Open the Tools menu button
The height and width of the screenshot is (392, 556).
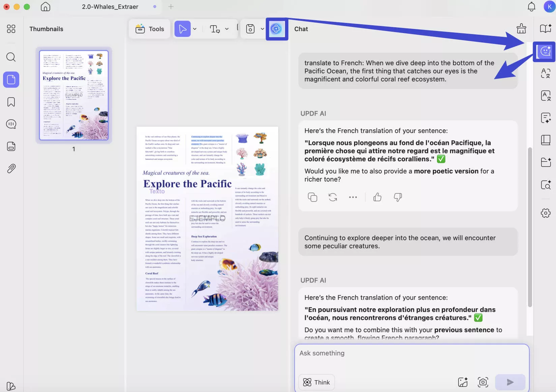[x=149, y=29]
